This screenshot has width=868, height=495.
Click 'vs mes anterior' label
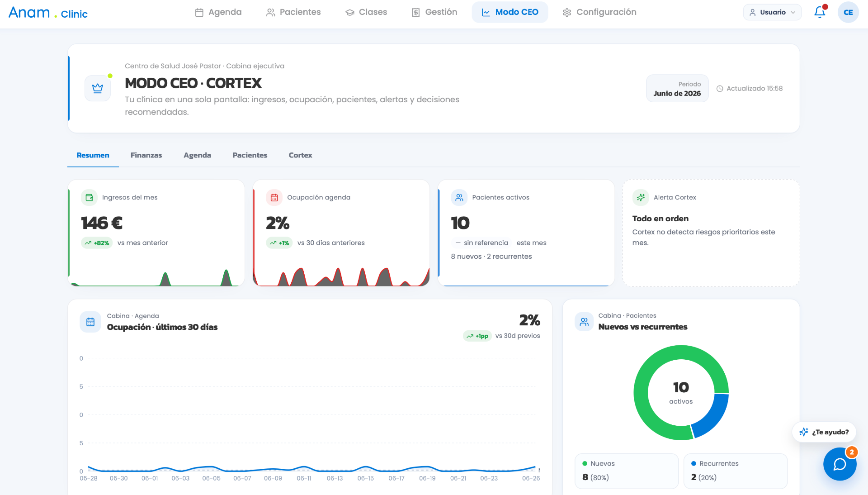[x=142, y=243]
